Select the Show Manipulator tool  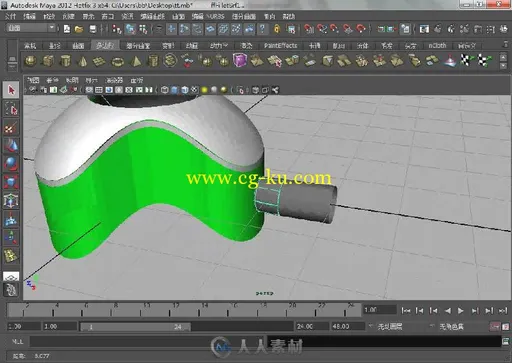point(11,237)
